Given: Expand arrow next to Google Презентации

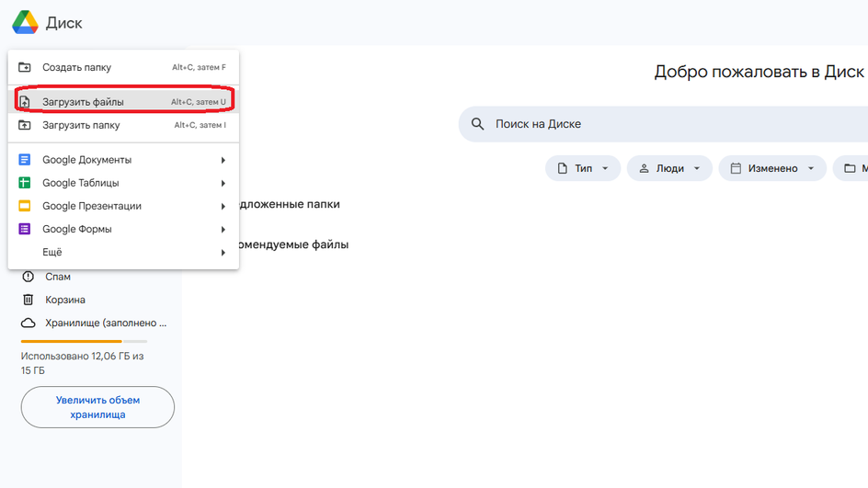Looking at the screenshot, I should coord(223,207).
